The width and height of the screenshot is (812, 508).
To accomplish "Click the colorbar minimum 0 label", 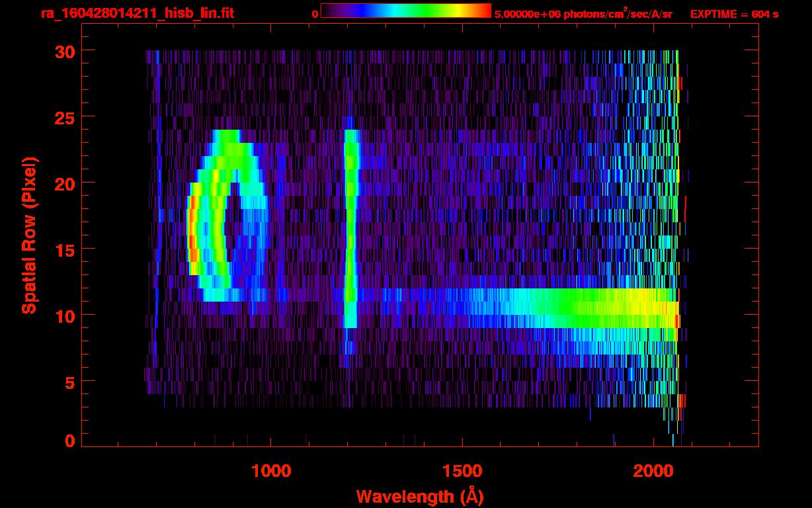I will click(315, 14).
